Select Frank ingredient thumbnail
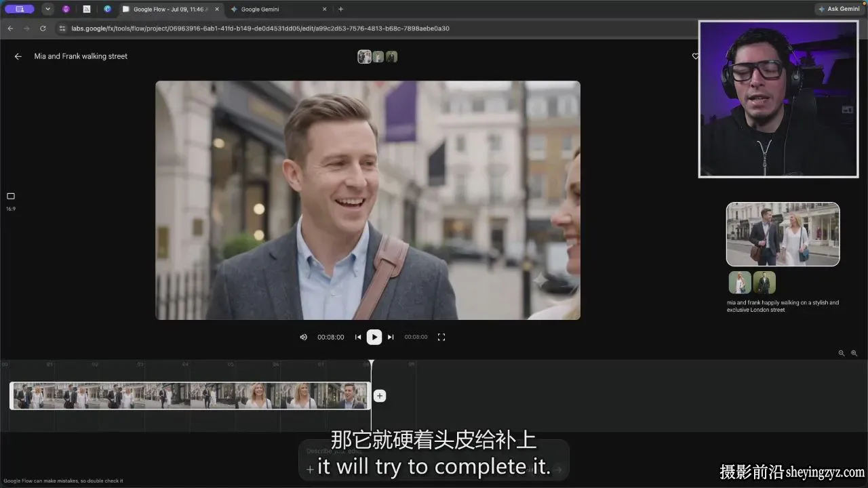 (x=764, y=283)
